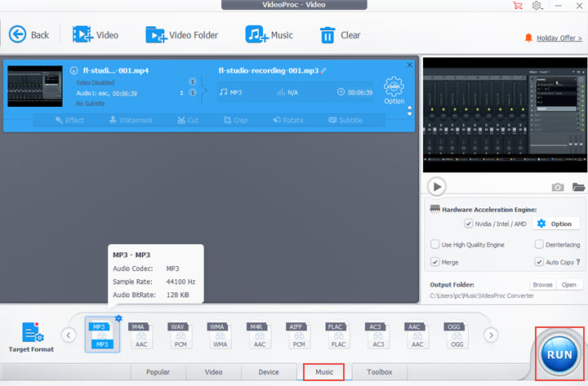Image resolution: width=588 pixels, height=386 pixels.
Task: Switch to the Music tab
Action: [324, 372]
